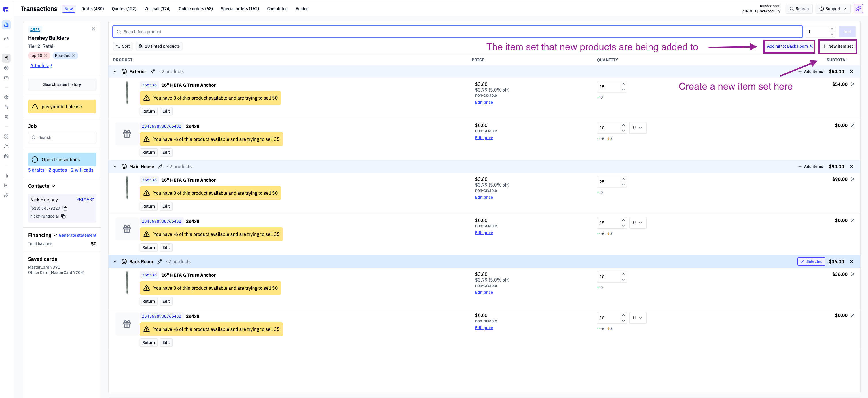This screenshot has width=868, height=398.
Task: Rename the Back Room item set with pencil icon
Action: pyautogui.click(x=159, y=261)
